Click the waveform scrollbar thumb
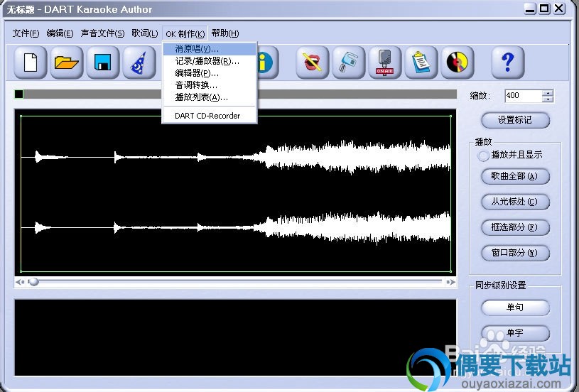The width and height of the screenshot is (579, 392). pyautogui.click(x=33, y=282)
